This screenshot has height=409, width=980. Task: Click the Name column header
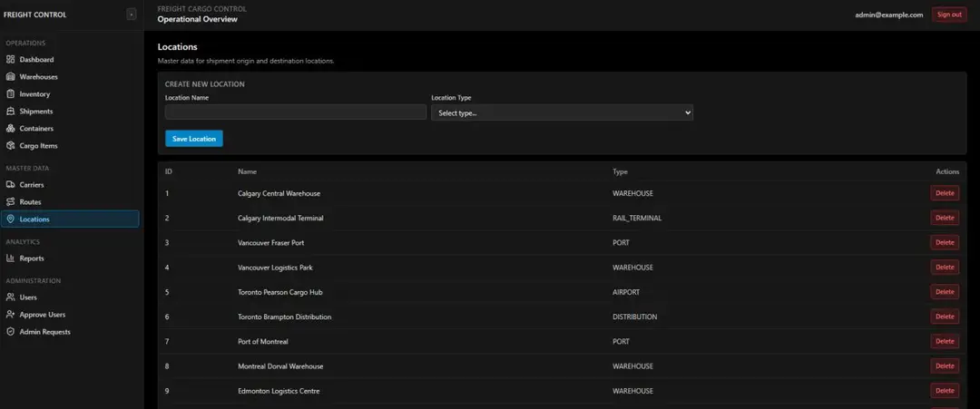pyautogui.click(x=247, y=171)
